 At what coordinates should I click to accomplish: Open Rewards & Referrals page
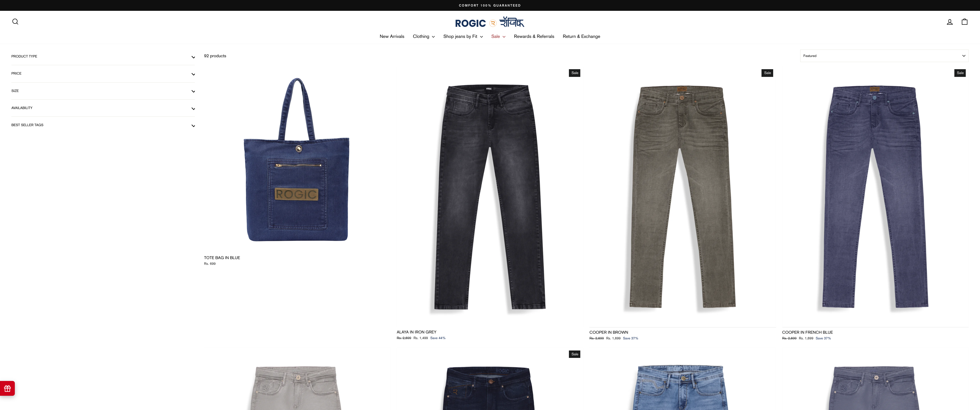[534, 36]
